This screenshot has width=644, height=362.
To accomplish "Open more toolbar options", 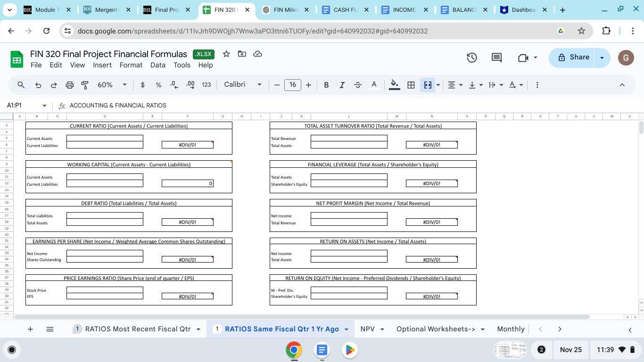I will (537, 85).
